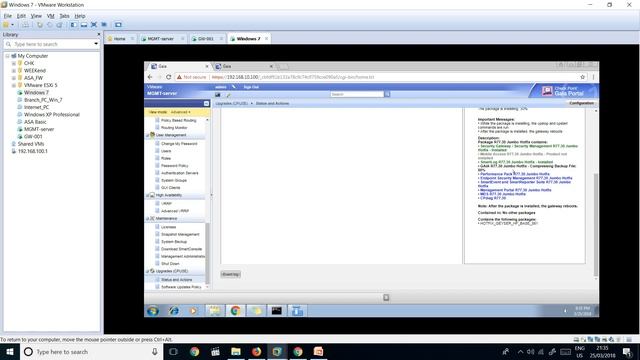Open Firefox from the host taskbar

coord(256,351)
